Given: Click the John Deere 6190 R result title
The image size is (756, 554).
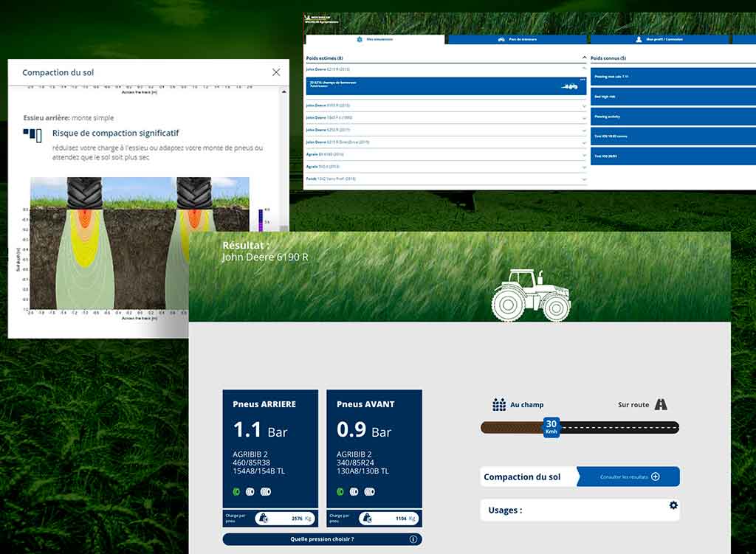Looking at the screenshot, I should pos(265,257).
